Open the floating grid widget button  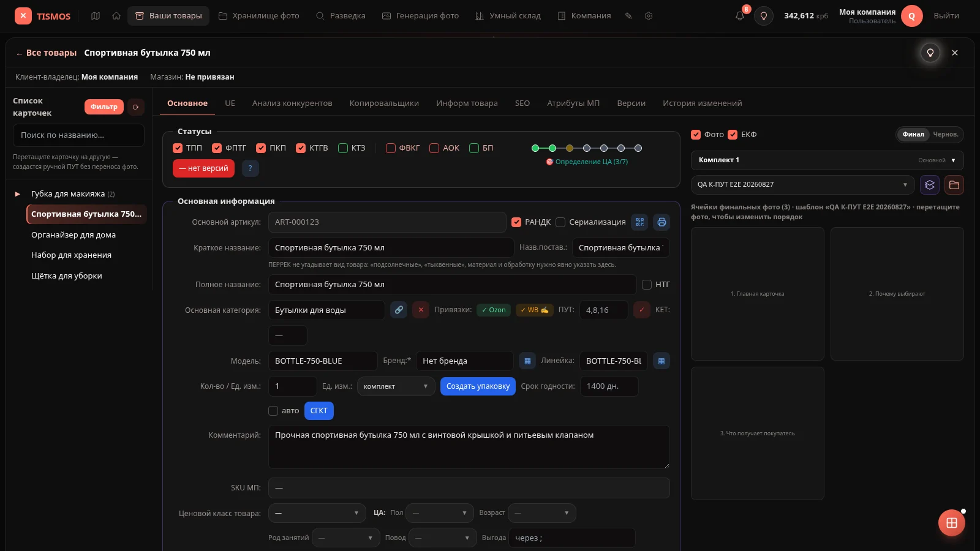pyautogui.click(x=952, y=523)
